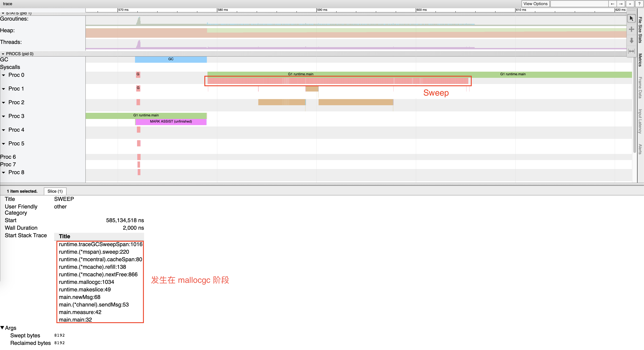Switch to the zoom mode tool

point(631,40)
